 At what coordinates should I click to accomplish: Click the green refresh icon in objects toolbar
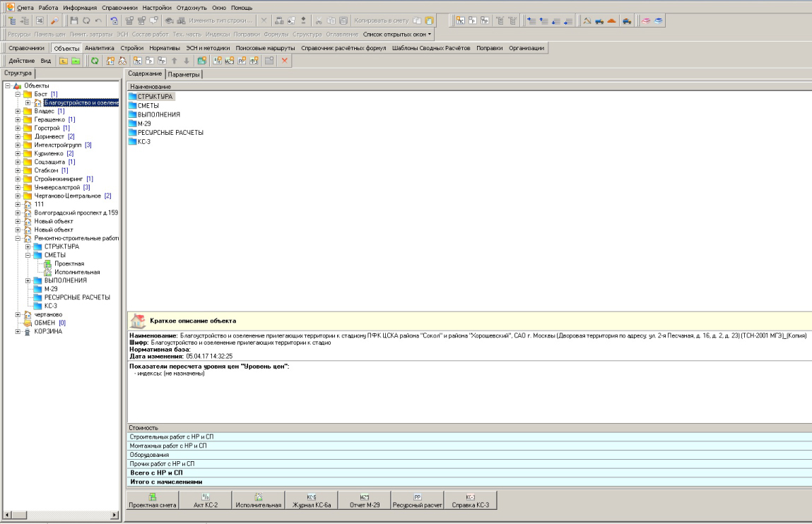point(95,61)
